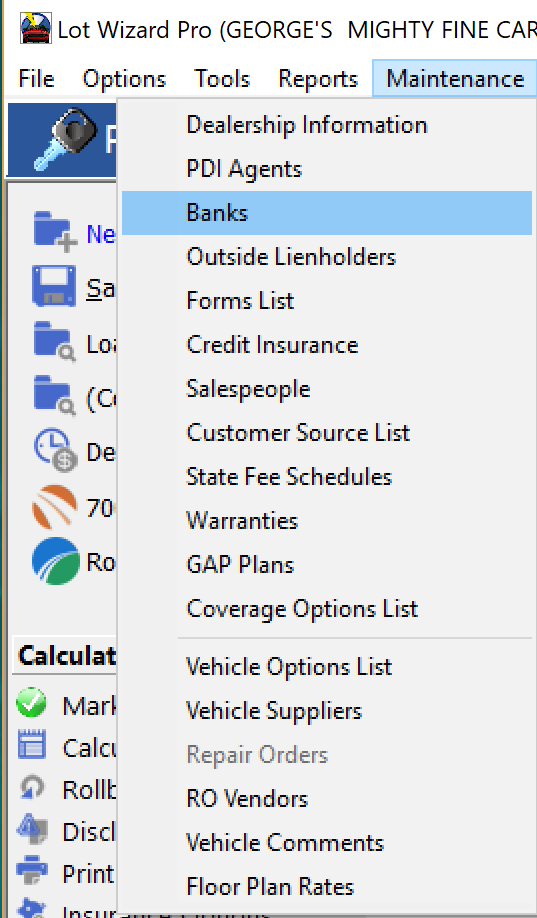Select Vehicle Comments menu item

[327, 843]
